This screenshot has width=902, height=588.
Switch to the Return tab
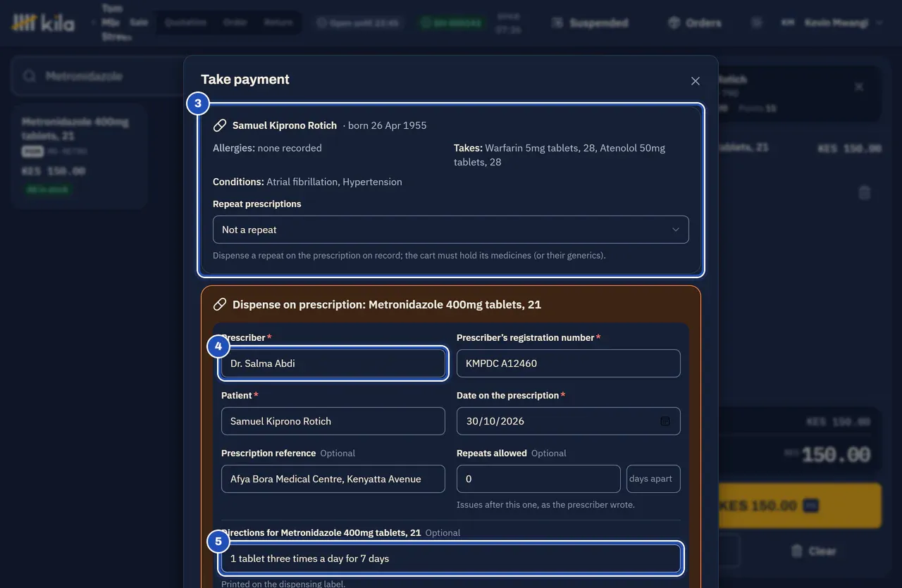tap(278, 23)
